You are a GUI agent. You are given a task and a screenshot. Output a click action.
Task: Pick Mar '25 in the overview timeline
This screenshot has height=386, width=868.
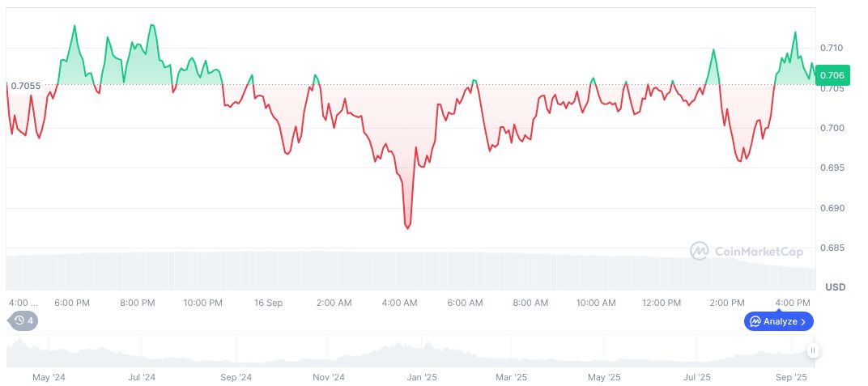coord(511,377)
